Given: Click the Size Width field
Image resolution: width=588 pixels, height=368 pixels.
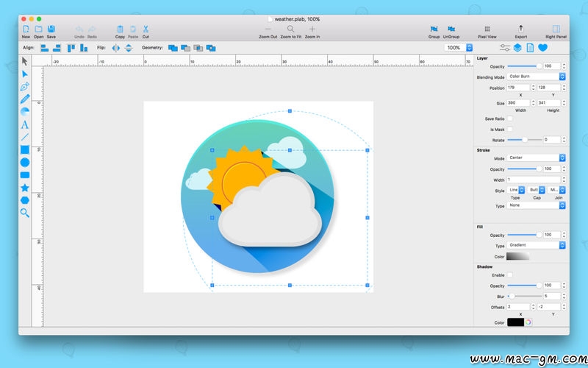Looking at the screenshot, I should pos(518,103).
